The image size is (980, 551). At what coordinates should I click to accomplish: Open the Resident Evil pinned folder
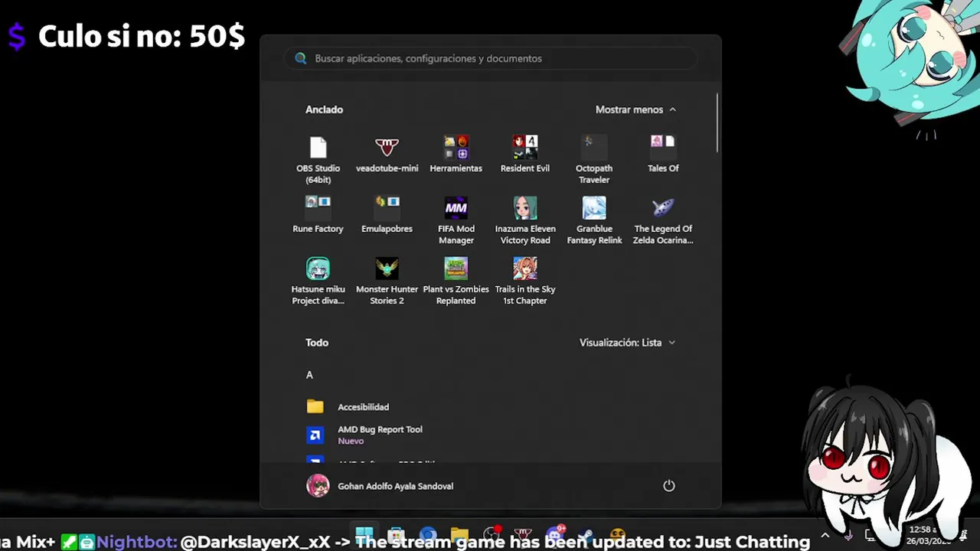pos(524,155)
